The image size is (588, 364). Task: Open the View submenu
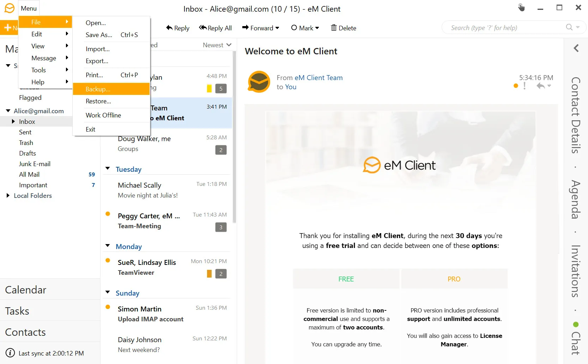(x=46, y=46)
